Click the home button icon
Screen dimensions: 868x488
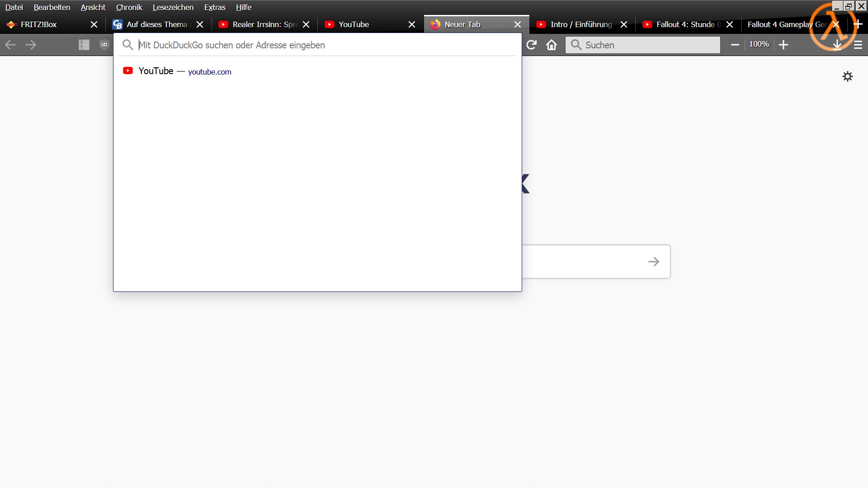click(552, 45)
